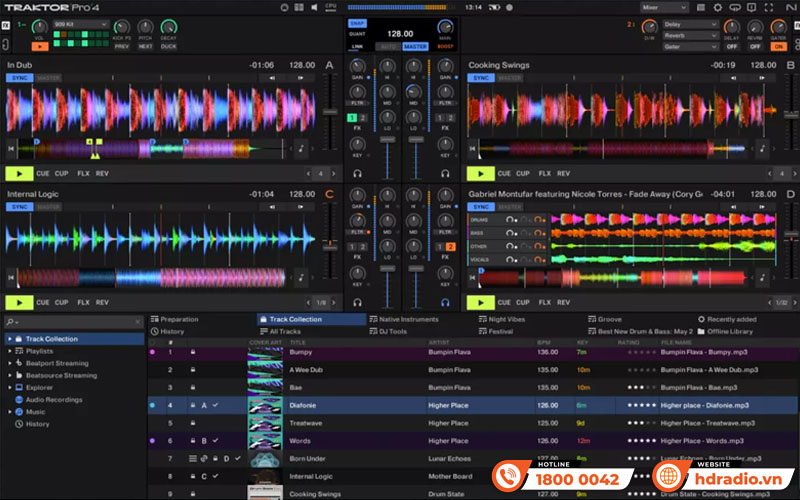
Task: Toggle the SNAP button in master panel
Action: click(357, 23)
